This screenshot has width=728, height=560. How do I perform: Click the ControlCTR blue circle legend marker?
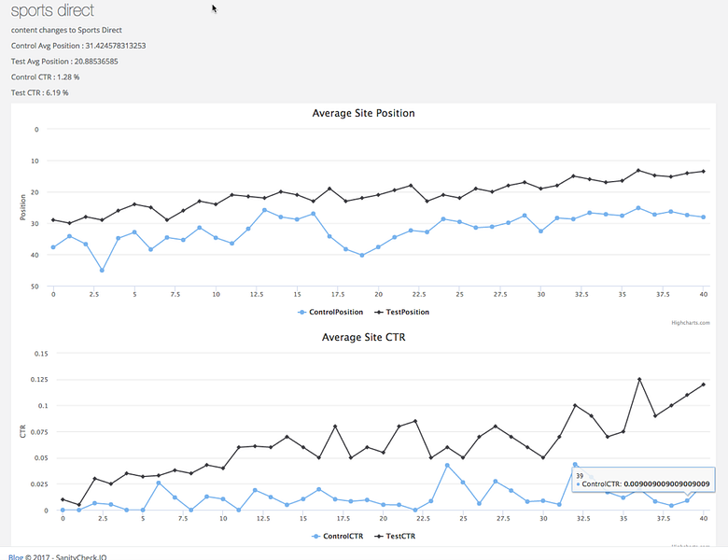click(x=315, y=537)
